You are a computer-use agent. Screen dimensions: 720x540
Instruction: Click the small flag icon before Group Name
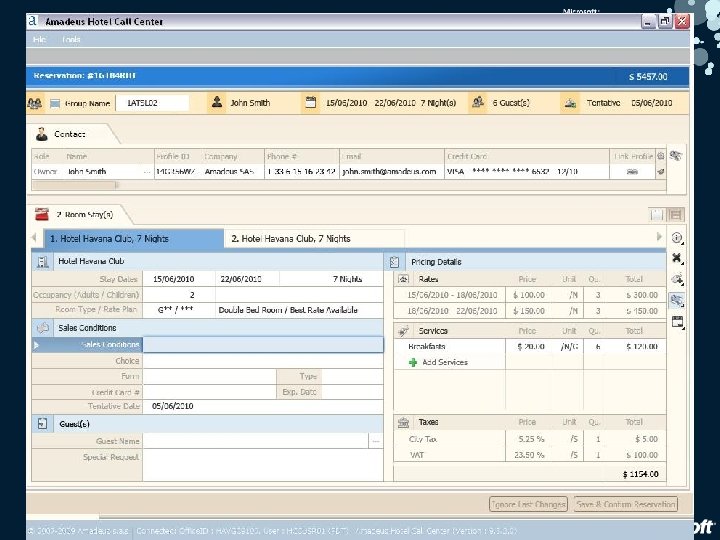(55, 103)
